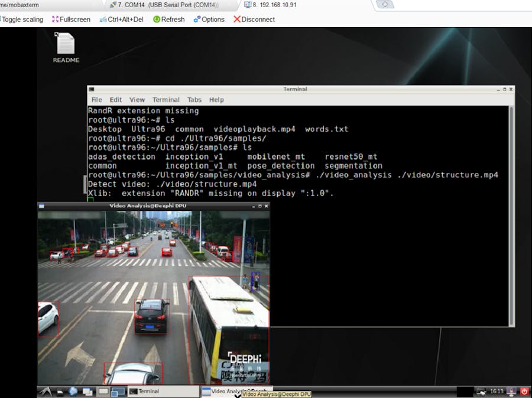Send Ctrl+Alt+Del to remote session
Image resolution: width=532 pixels, height=398 pixels.
point(121,19)
